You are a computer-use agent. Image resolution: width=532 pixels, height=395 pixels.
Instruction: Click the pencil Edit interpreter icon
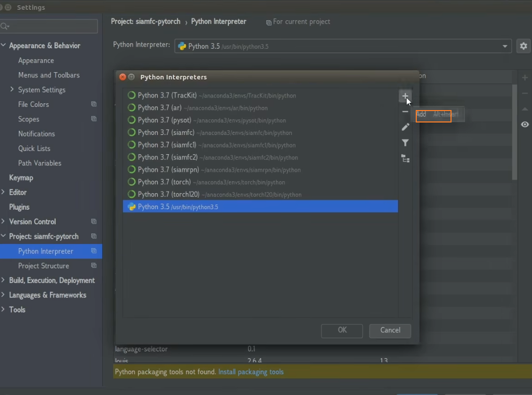405,127
